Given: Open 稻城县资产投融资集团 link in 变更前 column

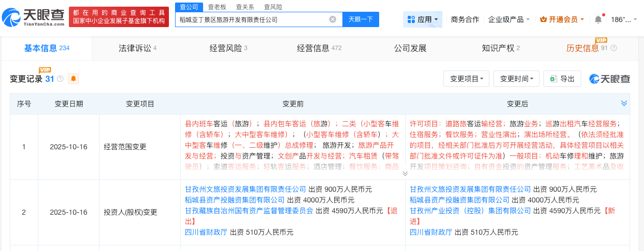Looking at the screenshot, I should point(235,200).
